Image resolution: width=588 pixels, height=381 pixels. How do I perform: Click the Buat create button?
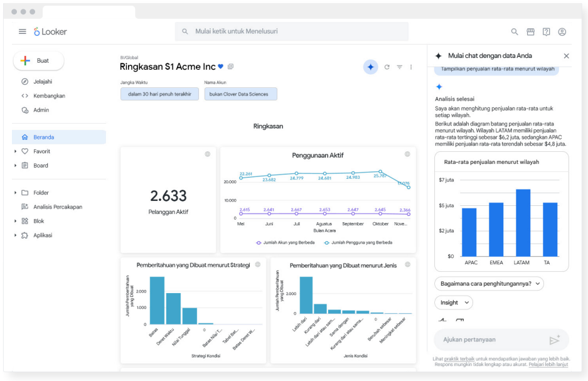coord(39,61)
